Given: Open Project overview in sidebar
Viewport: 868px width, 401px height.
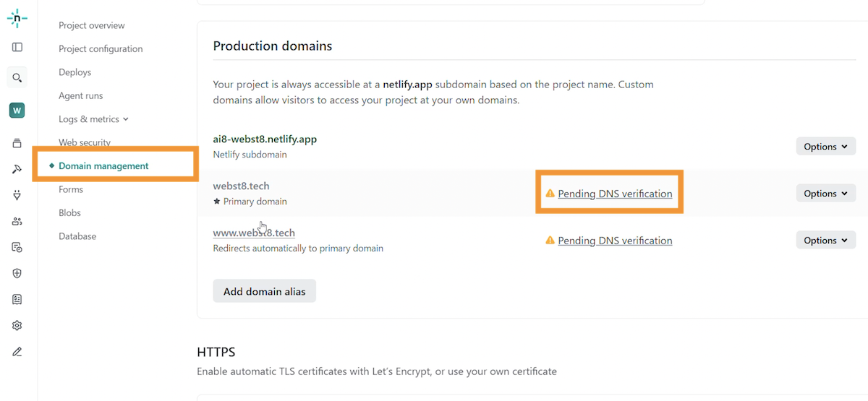Looking at the screenshot, I should 92,25.
